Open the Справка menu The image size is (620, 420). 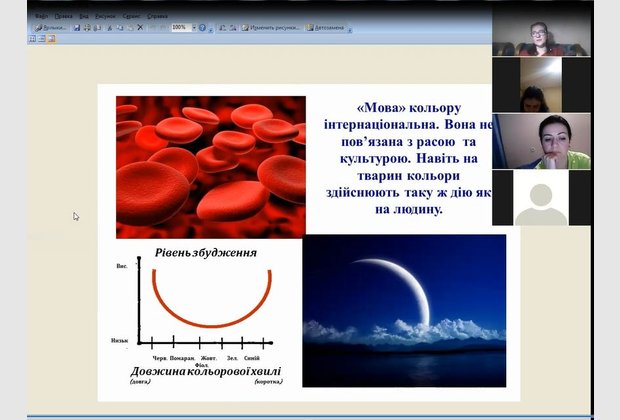coord(157,17)
